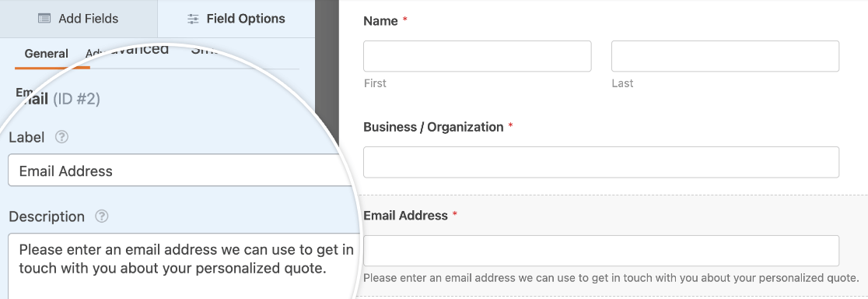
Task: Click the Email (ID #2) heading
Action: coord(58,99)
